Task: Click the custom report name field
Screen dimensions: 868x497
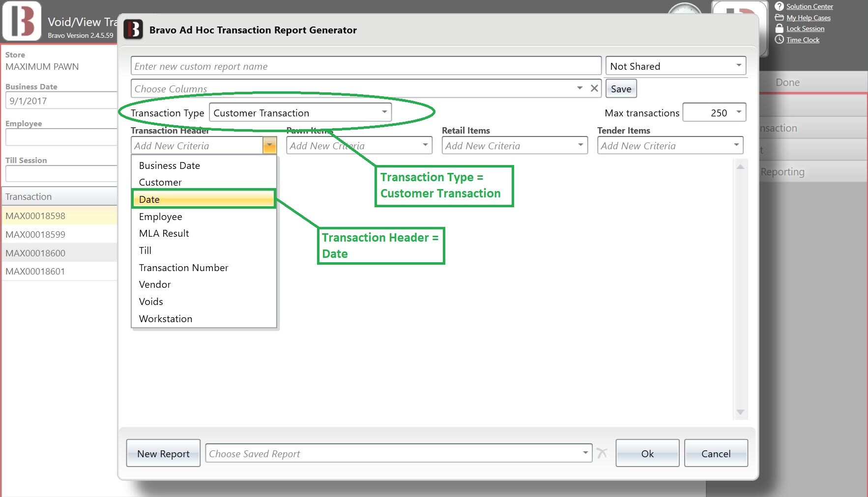Action: (366, 66)
